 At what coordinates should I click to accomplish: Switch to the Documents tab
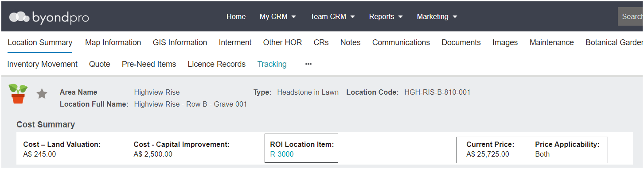pos(461,42)
